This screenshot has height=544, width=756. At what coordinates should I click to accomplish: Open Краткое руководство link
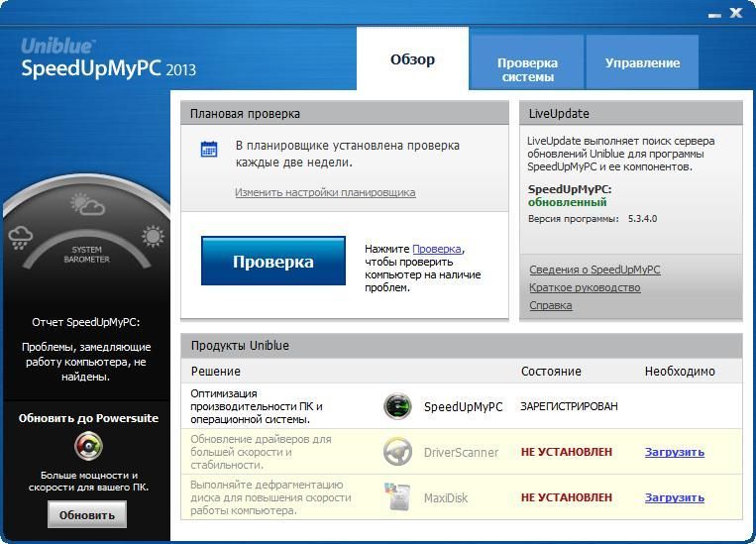pyautogui.click(x=585, y=287)
